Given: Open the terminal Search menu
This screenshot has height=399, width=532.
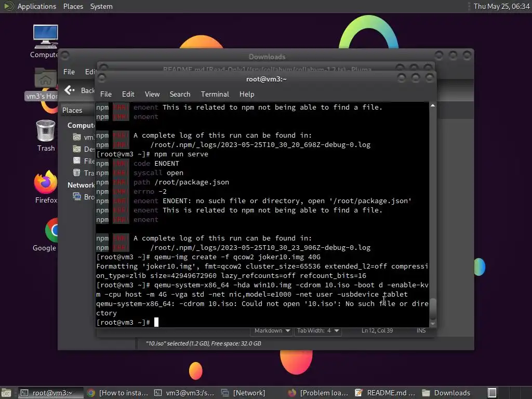Looking at the screenshot, I should tap(180, 94).
